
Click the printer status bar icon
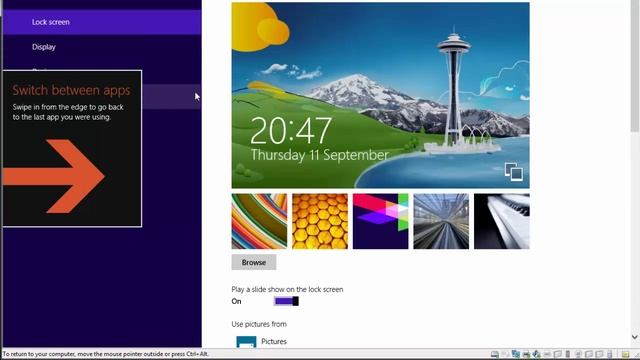tap(527, 354)
